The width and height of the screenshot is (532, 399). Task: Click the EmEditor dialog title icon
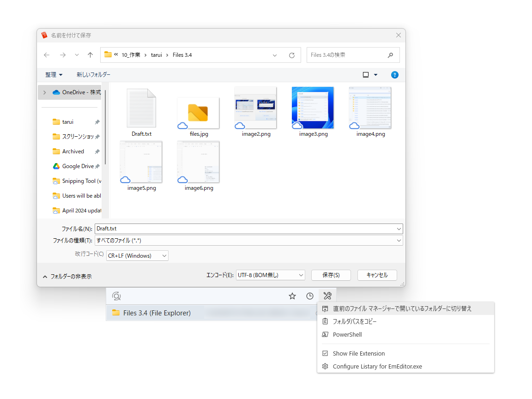click(44, 35)
